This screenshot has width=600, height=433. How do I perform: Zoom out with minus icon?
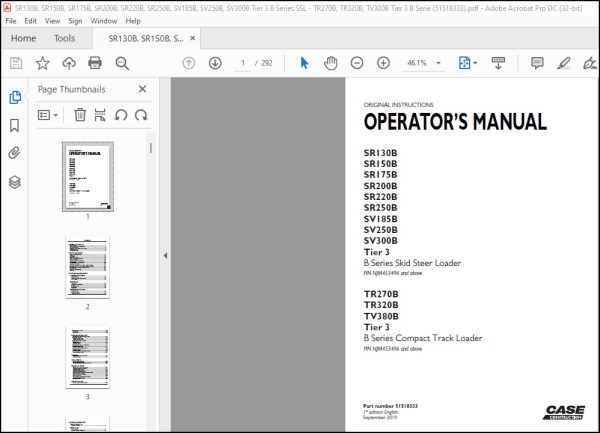[357, 63]
